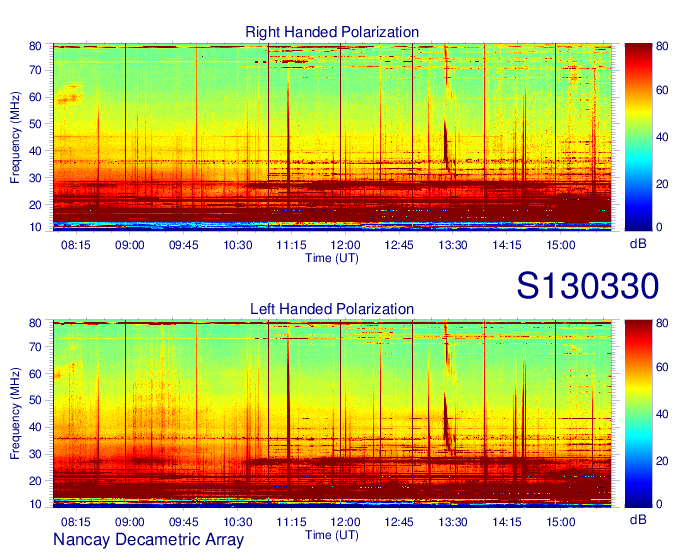This screenshot has height=552, width=680.
Task: Click Frequency (MHz) label of Right Handed plot
Action: tap(15, 137)
